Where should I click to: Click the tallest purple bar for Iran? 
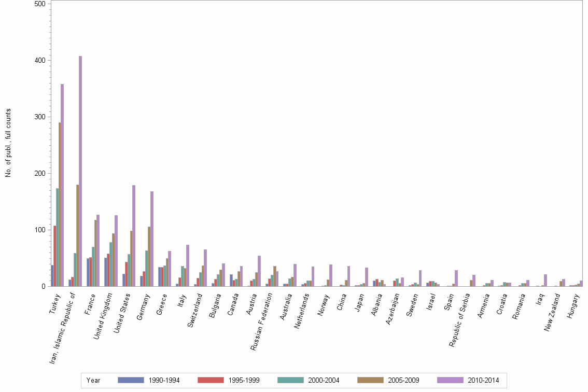point(79,171)
